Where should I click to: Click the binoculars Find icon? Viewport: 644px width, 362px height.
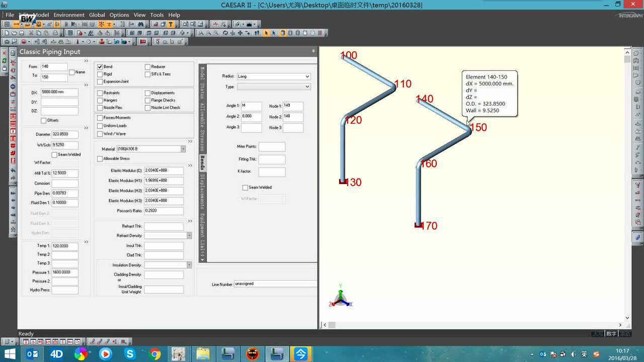click(141, 24)
